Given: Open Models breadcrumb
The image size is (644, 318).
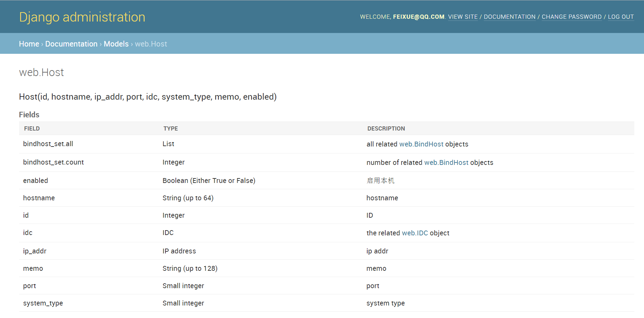Looking at the screenshot, I should click(x=116, y=44).
